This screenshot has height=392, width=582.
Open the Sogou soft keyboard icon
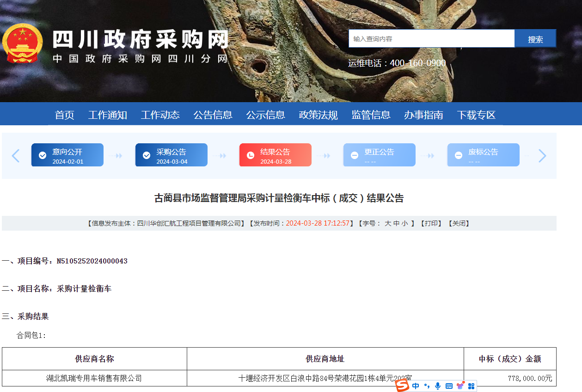pyautogui.click(x=448, y=386)
